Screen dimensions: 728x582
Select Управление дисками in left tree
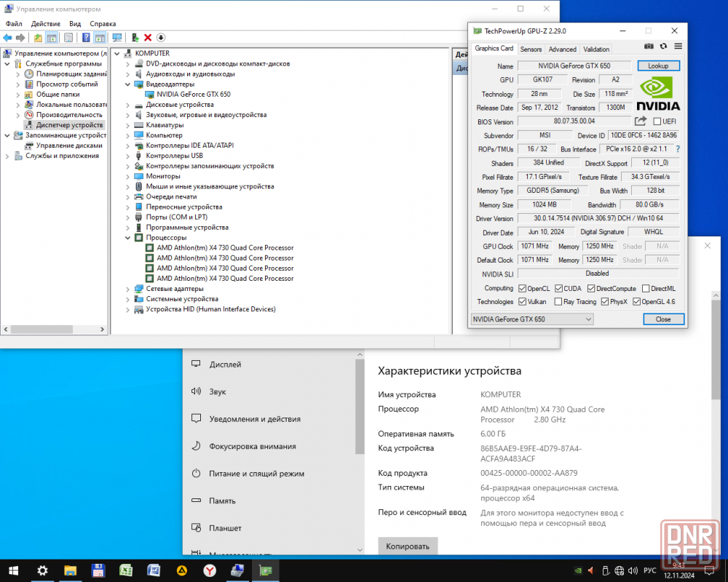pyautogui.click(x=68, y=145)
